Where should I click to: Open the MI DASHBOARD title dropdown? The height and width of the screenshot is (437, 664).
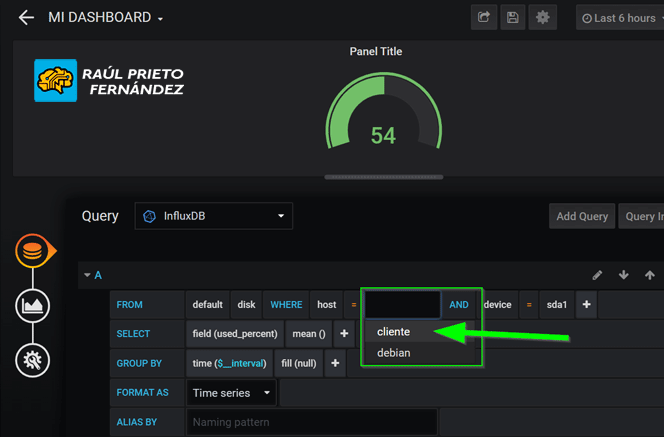[x=106, y=18]
